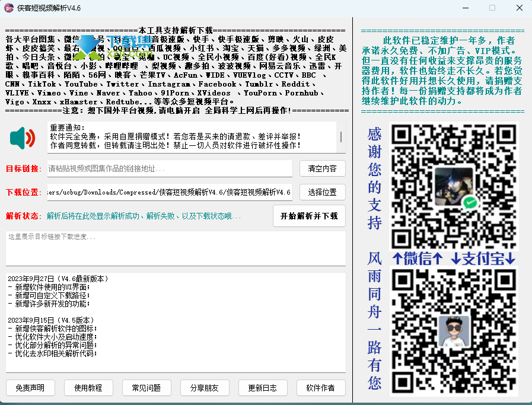This screenshot has height=405, width=532.
Task: Click the ↓支付宝↓ label text
Action: tap(483, 259)
